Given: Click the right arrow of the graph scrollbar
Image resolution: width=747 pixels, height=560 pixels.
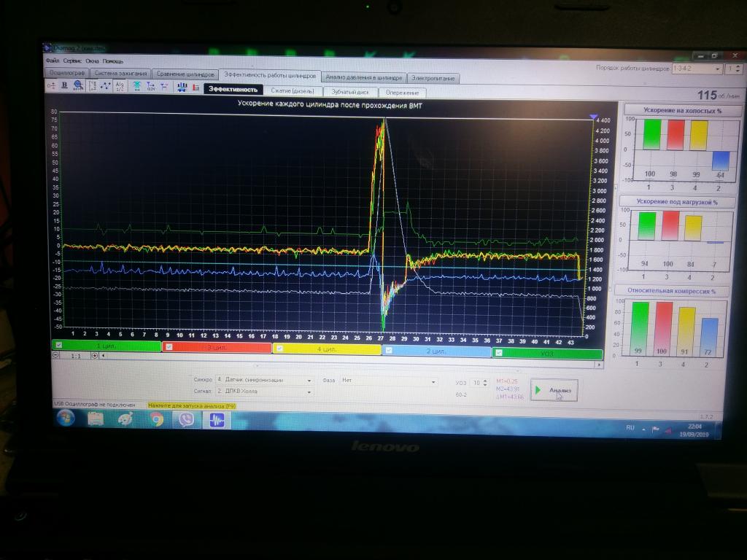Looking at the screenshot, I should point(600,365).
